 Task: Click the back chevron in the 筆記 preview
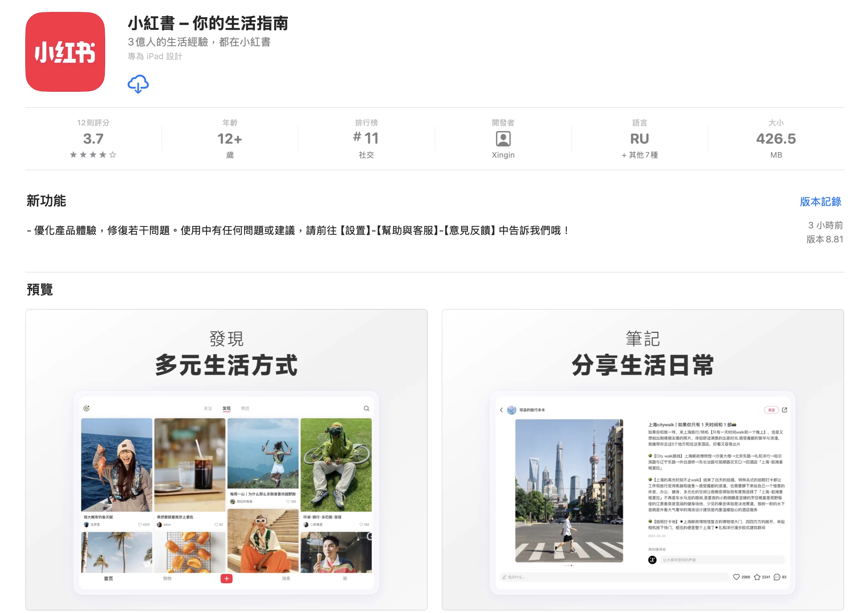[501, 410]
